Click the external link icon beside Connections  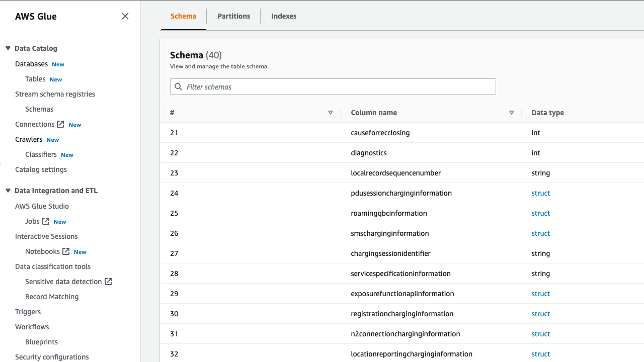tap(60, 124)
